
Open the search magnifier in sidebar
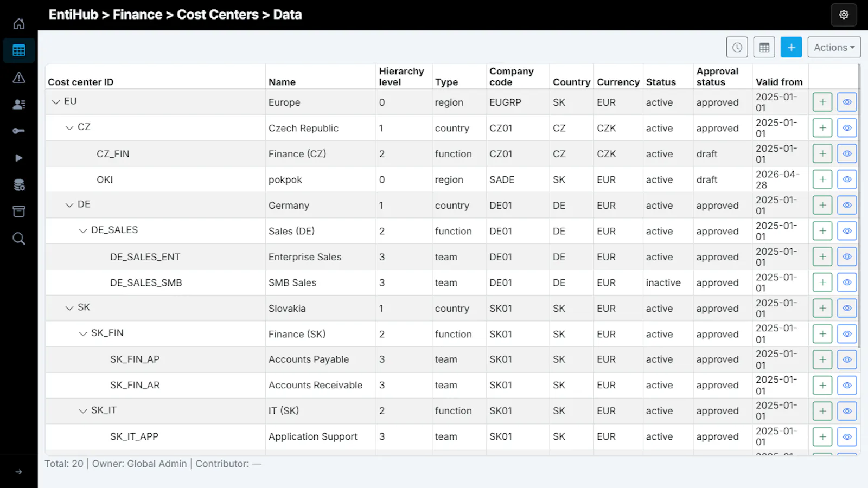19,239
